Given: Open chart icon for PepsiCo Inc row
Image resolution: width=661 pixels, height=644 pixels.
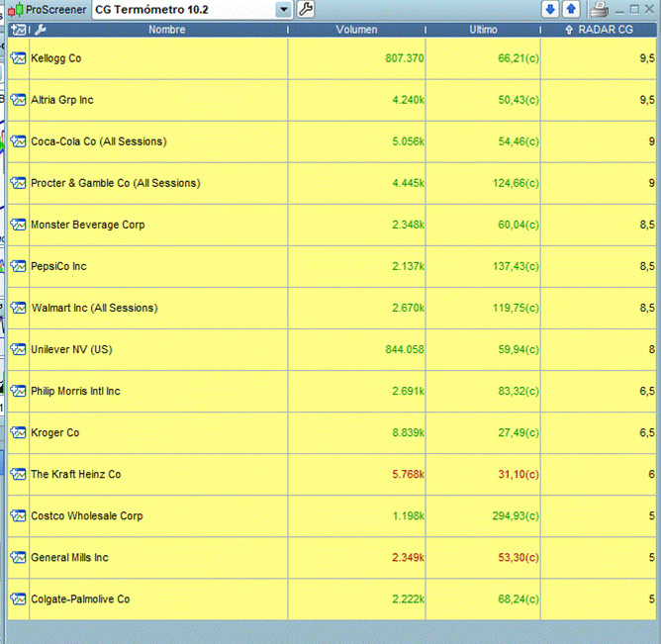Looking at the screenshot, I should (18, 266).
